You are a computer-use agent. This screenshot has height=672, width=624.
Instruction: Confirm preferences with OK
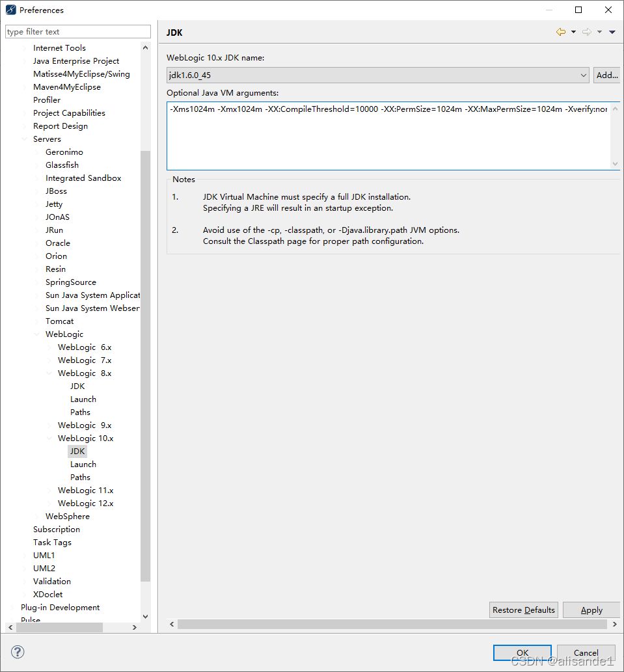(x=522, y=652)
